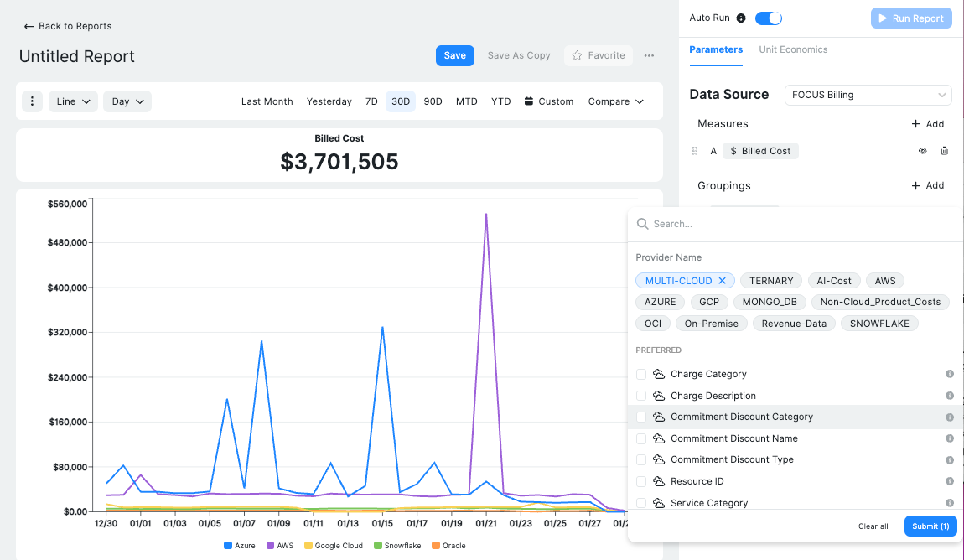
Task: Select the 90D date range
Action: [x=433, y=101]
